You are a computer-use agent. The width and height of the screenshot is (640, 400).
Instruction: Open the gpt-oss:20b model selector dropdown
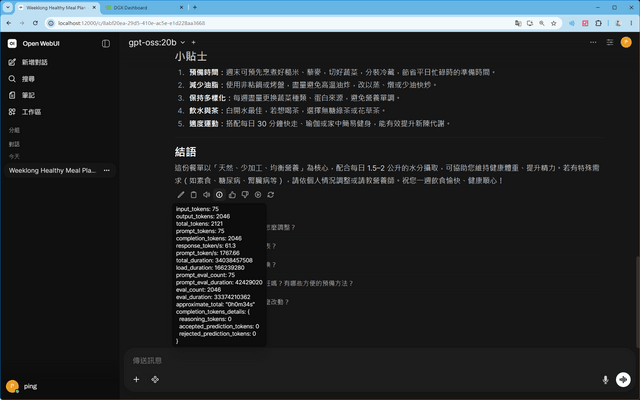(x=157, y=42)
